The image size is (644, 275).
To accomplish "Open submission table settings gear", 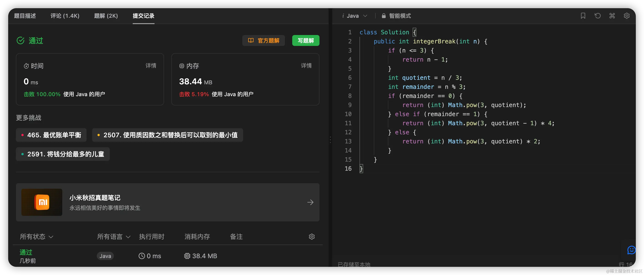I will (x=312, y=237).
